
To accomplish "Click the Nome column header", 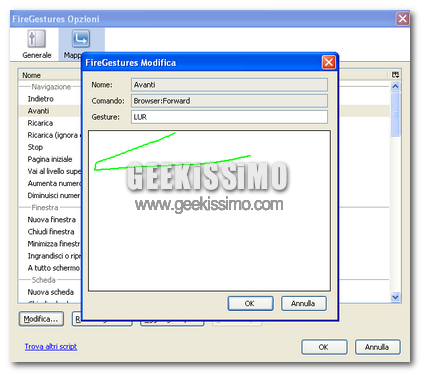I will click(x=50, y=75).
